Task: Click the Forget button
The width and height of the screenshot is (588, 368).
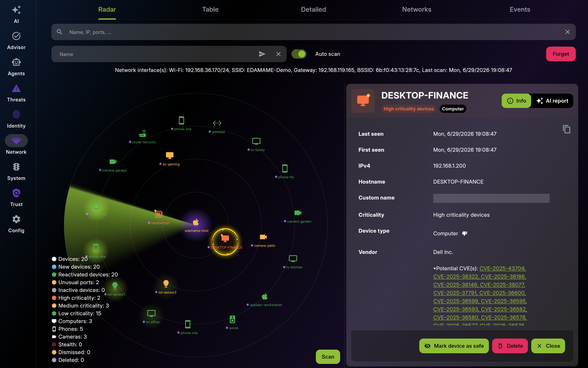Action: [561, 54]
